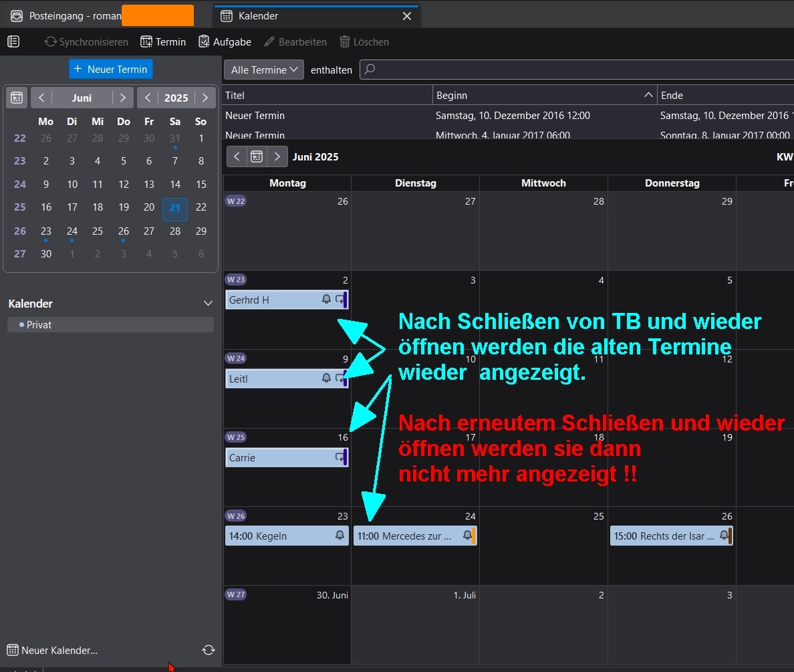This screenshot has height=672, width=794.
Task: Toggle visibility of the Privat calendar
Action: click(22, 325)
